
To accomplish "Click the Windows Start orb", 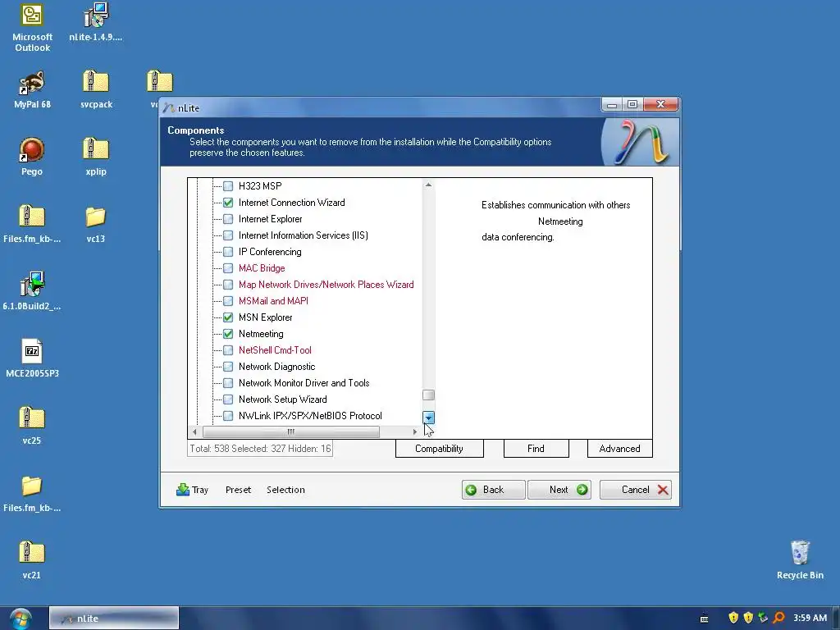I will (20, 619).
